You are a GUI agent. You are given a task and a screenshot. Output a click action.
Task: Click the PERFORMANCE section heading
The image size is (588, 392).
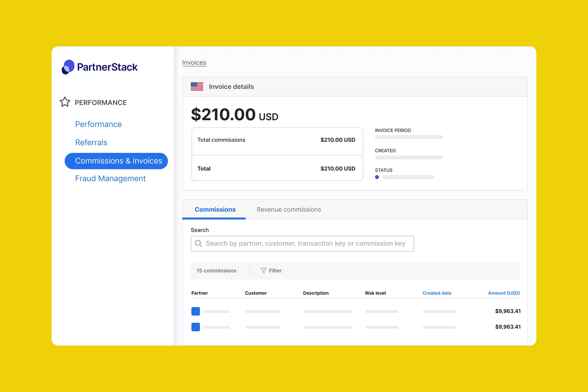tap(101, 103)
